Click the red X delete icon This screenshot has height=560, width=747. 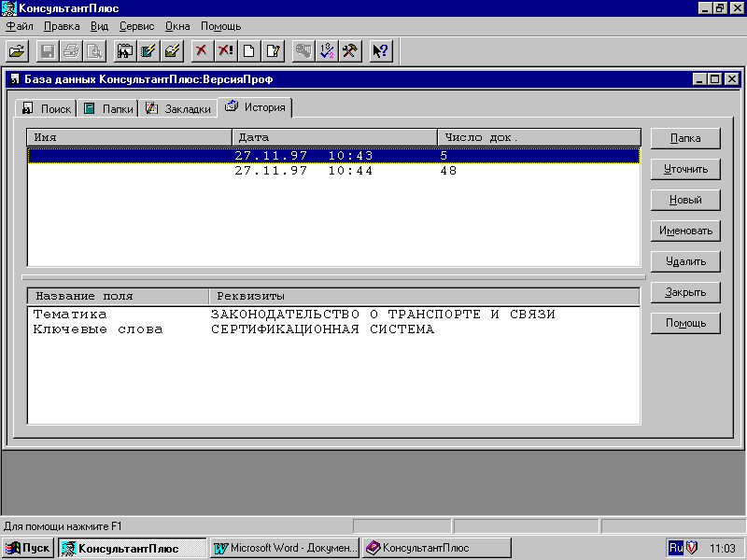(x=203, y=50)
